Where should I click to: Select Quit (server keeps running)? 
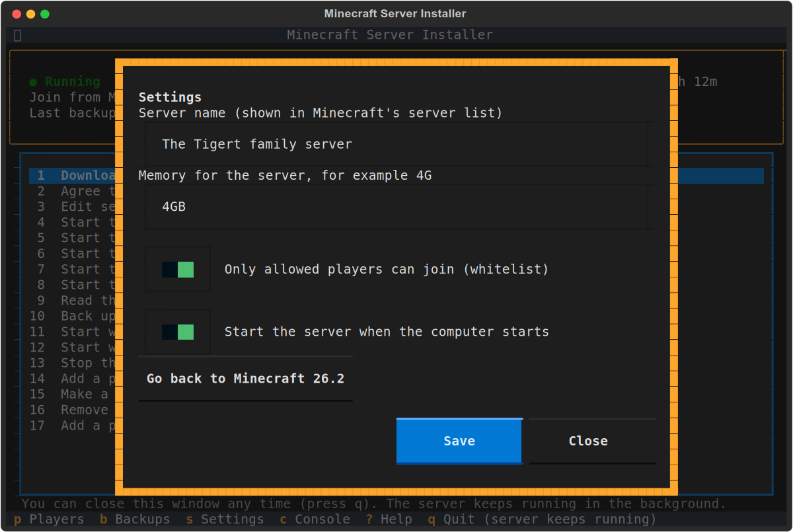tap(542, 519)
